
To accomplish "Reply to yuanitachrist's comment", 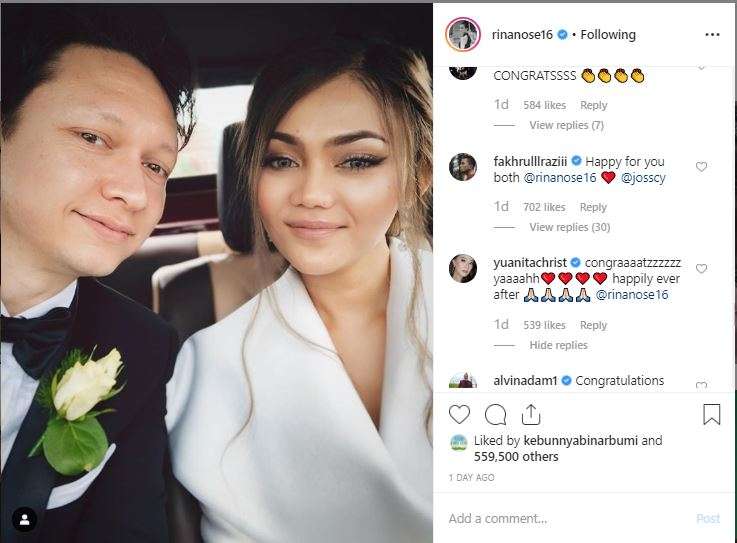I will click(x=593, y=325).
